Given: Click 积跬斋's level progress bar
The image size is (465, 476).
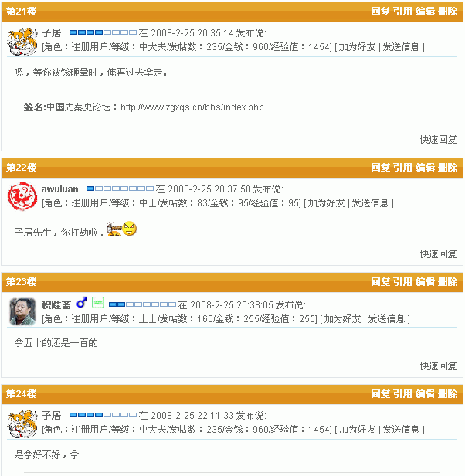Looking at the screenshot, I should 142,304.
